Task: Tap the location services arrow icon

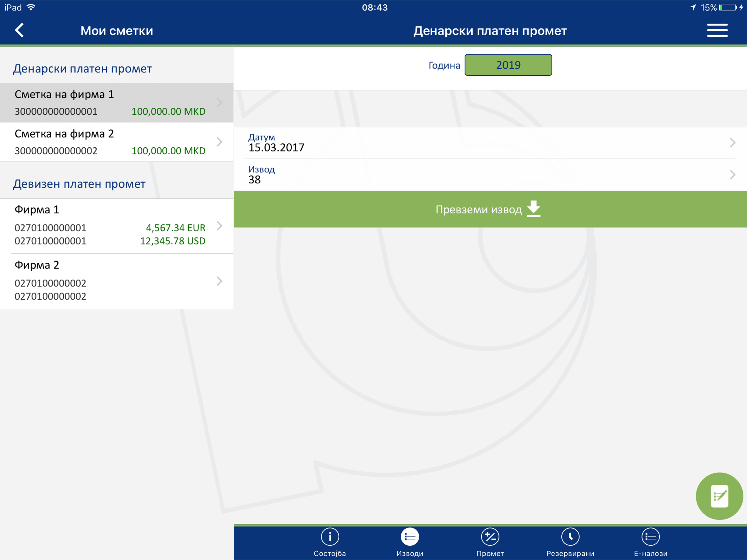Action: click(693, 7)
